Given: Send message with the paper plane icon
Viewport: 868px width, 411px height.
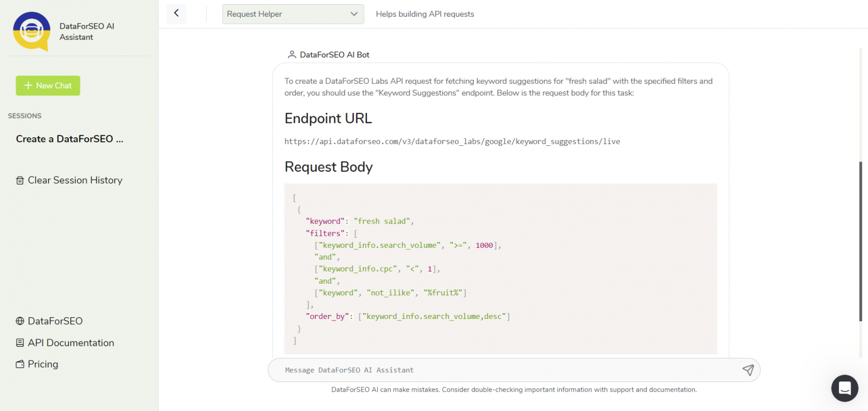Looking at the screenshot, I should [748, 370].
